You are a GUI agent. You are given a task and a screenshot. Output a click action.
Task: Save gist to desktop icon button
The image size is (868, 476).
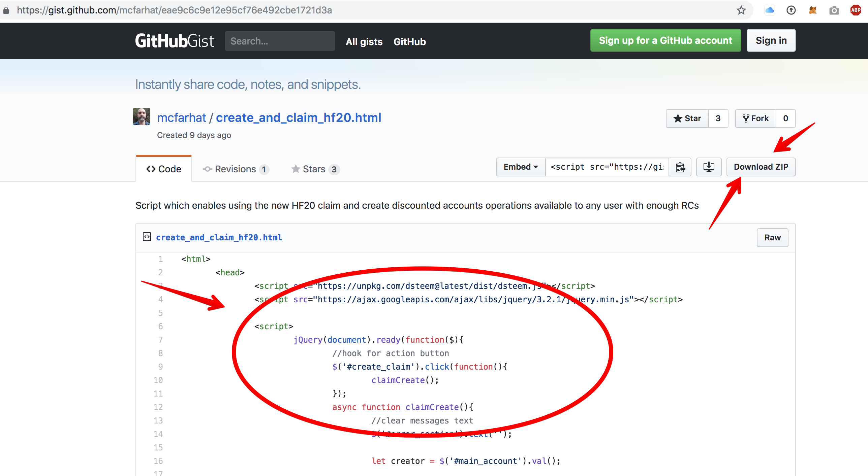[709, 167]
